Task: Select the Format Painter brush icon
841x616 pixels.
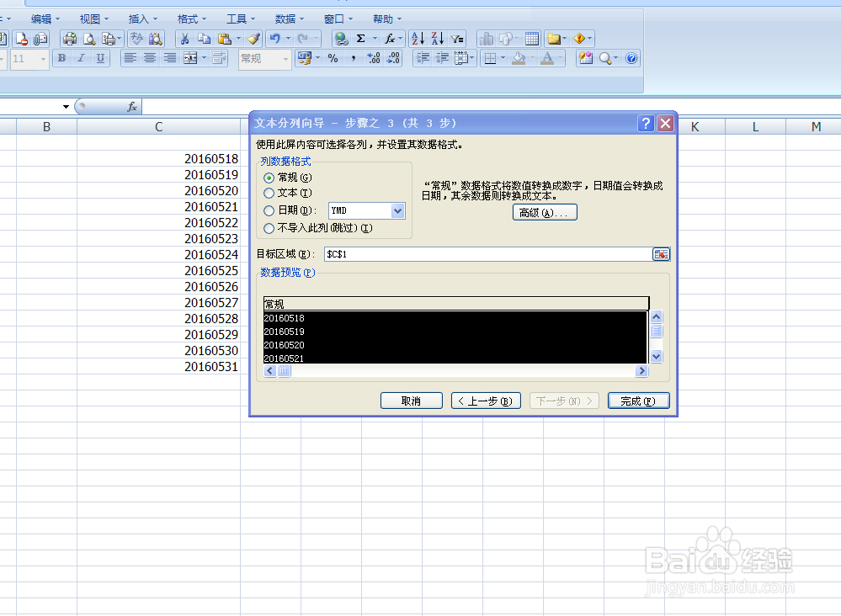Action: (253, 39)
